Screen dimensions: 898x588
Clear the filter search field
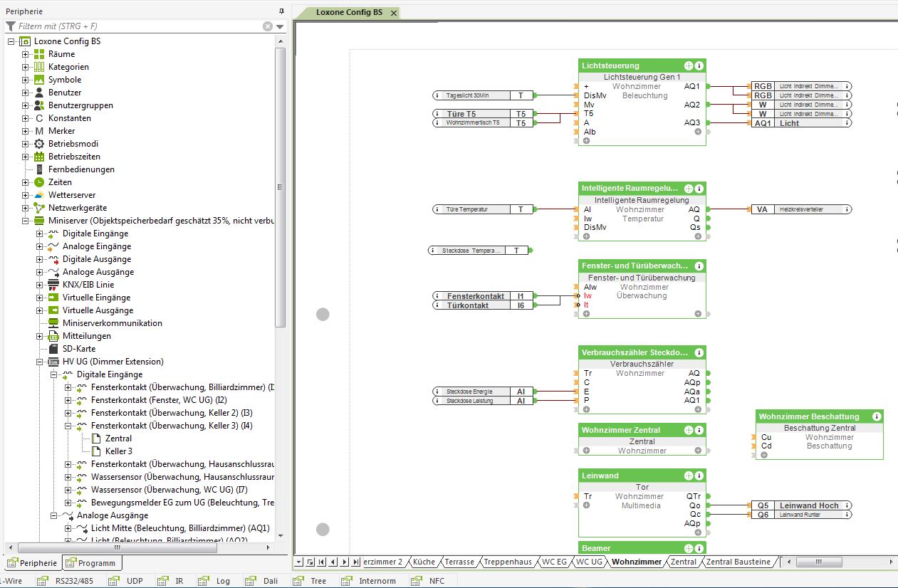[268, 26]
